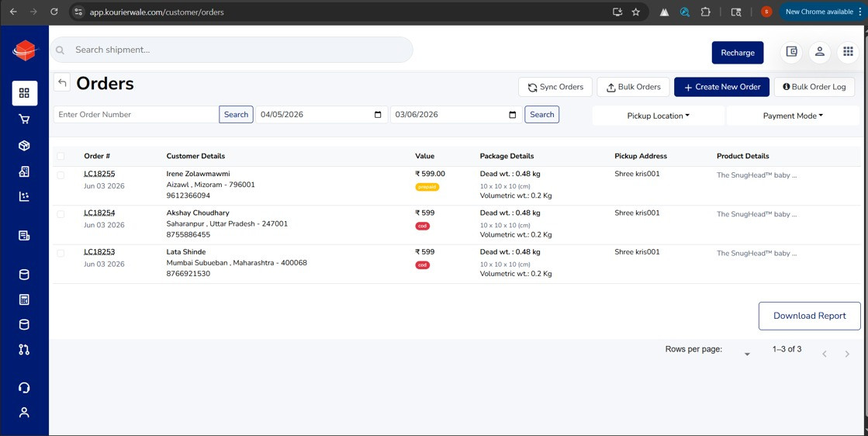This screenshot has width=868, height=436.
Task: Focus the Enter Order Number field
Action: click(137, 115)
